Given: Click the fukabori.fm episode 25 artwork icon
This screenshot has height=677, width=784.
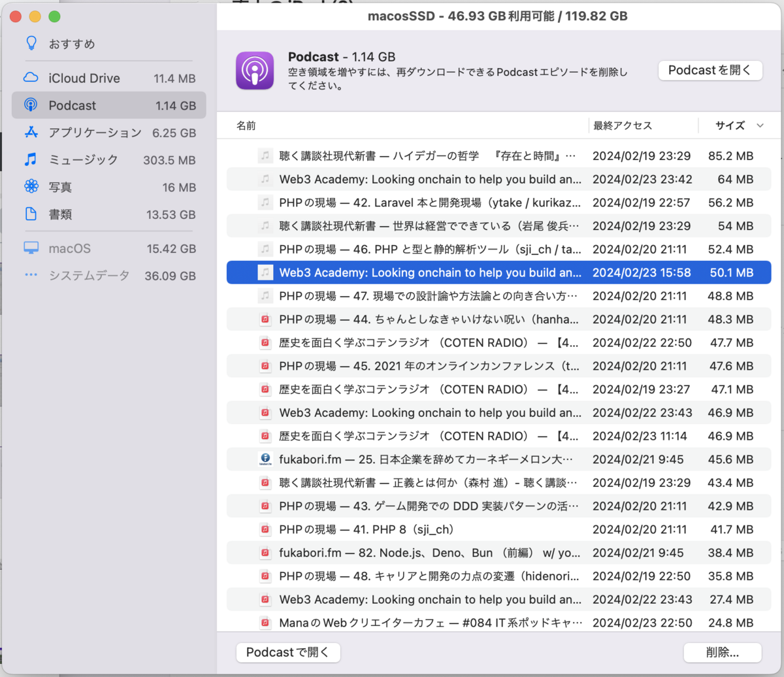Looking at the screenshot, I should [x=265, y=459].
